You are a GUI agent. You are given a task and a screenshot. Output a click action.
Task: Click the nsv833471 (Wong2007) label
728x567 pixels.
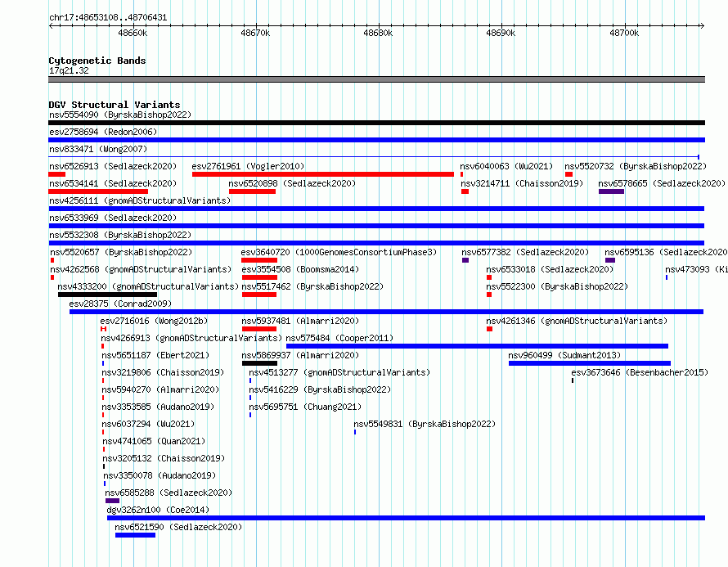click(x=98, y=149)
